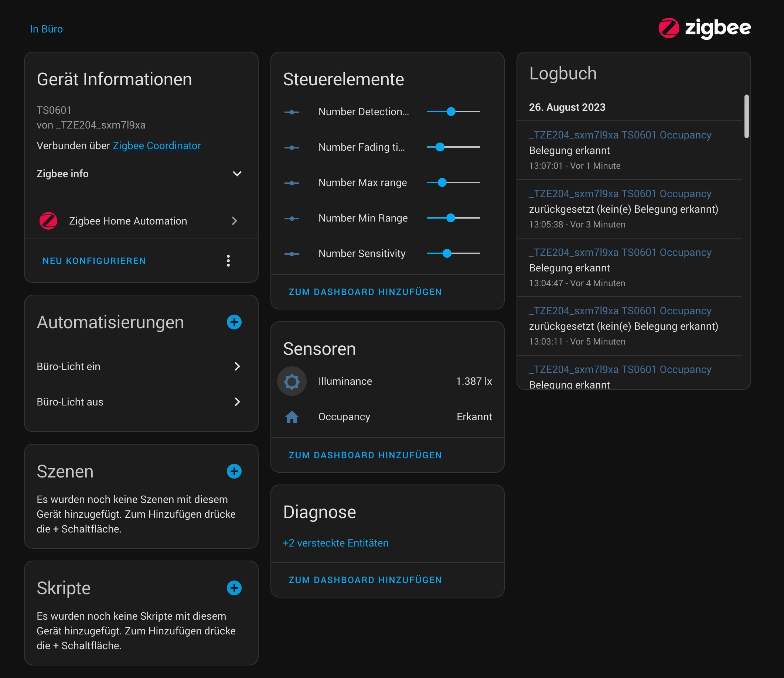Add a new scene with plus icon

pos(234,471)
